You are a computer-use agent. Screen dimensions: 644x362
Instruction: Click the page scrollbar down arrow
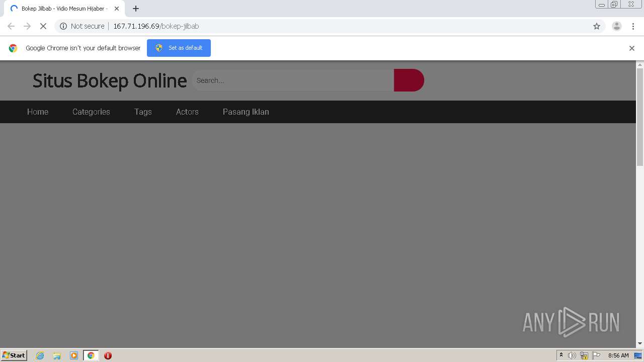click(640, 343)
